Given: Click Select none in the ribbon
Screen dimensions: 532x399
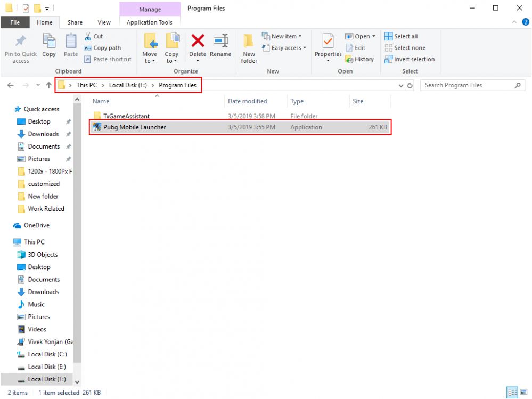Looking at the screenshot, I should [x=405, y=48].
